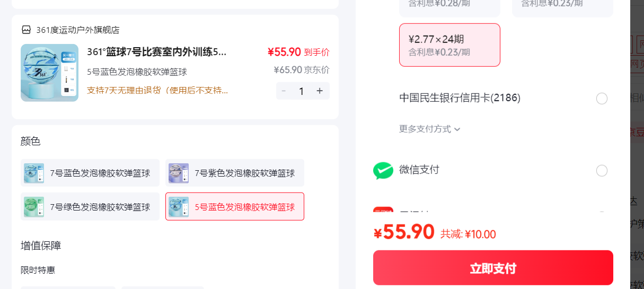Click the 立即支付 pay now button
Image resolution: width=644 pixels, height=289 pixels.
[x=493, y=268]
